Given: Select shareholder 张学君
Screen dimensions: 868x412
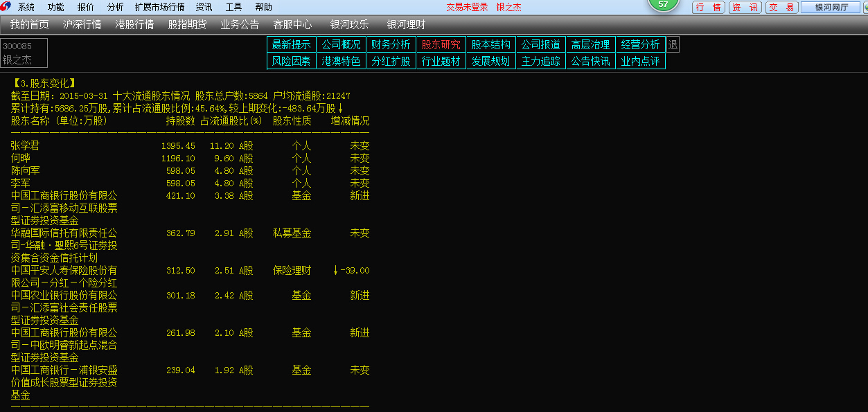Looking at the screenshot, I should click(x=26, y=146).
